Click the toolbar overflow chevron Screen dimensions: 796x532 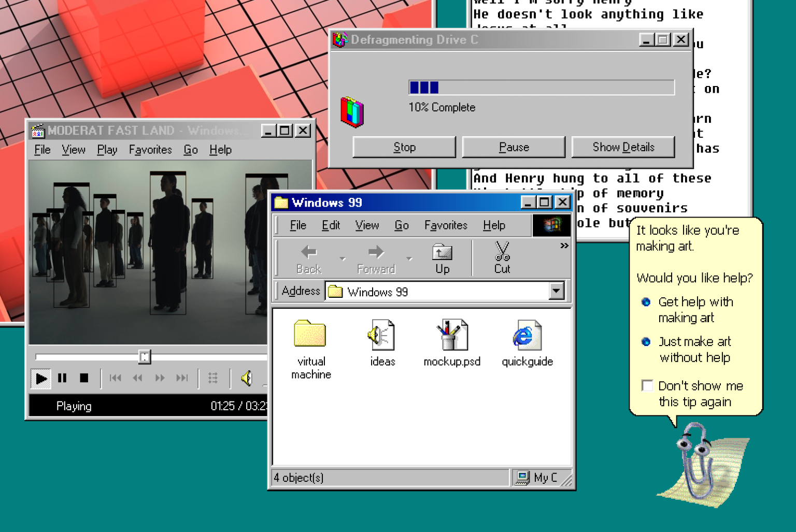[x=564, y=246]
